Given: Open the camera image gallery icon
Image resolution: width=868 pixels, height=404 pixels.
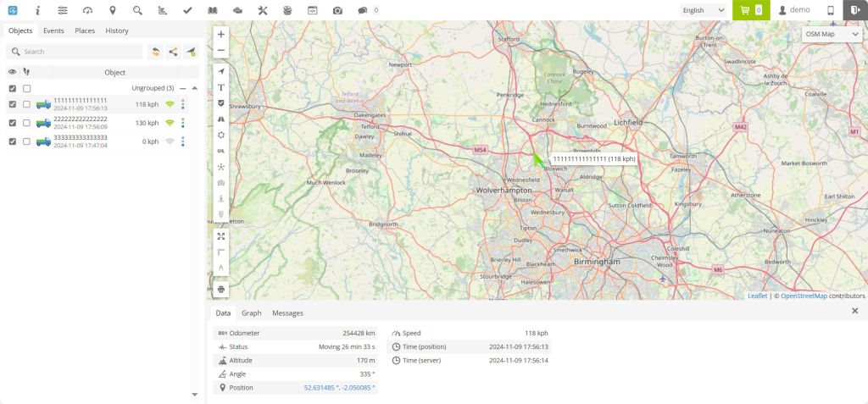Looking at the screenshot, I should (337, 10).
